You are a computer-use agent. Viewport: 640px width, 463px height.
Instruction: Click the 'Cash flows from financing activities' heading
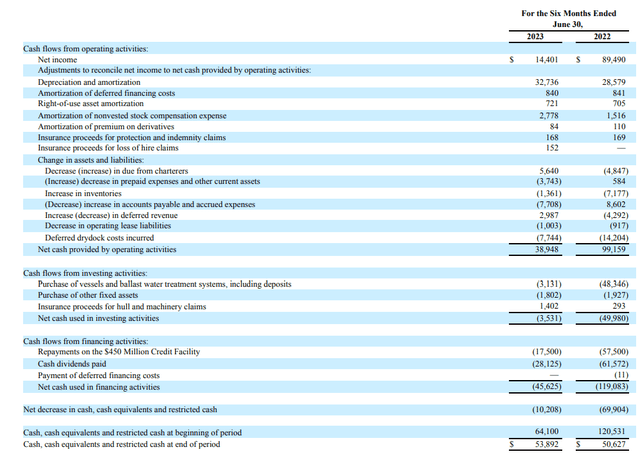click(84, 342)
